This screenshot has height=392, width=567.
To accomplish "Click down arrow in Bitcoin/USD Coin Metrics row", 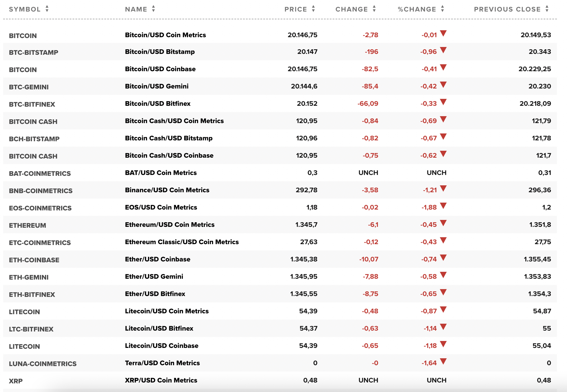I will pos(443,33).
